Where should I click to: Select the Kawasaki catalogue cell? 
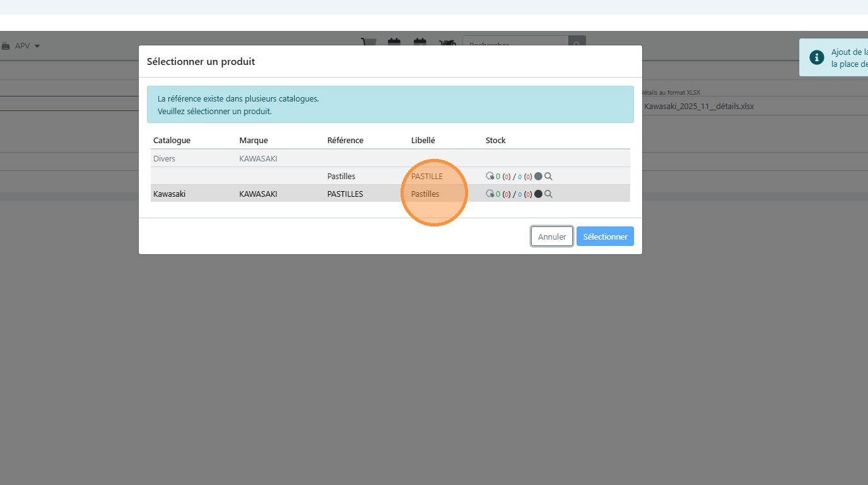tap(170, 194)
